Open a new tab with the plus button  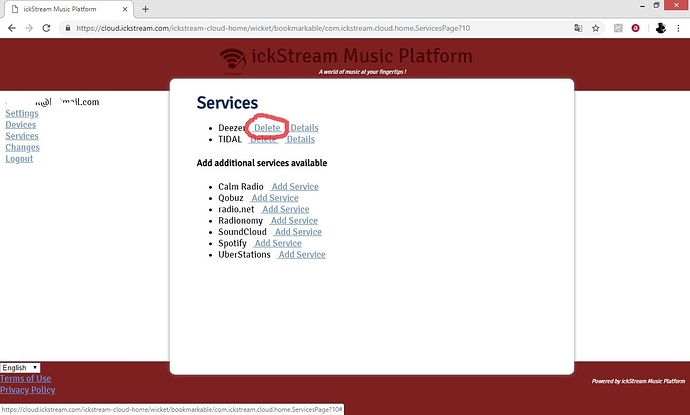145,9
